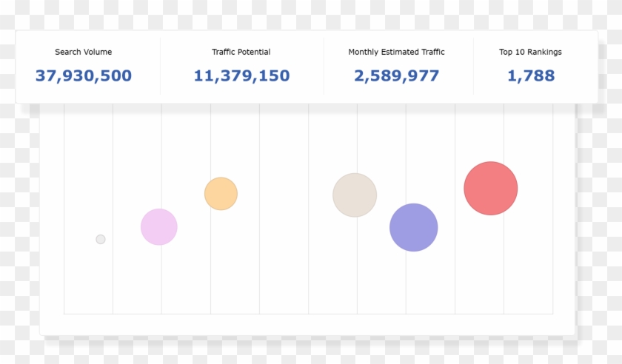Click the Search Volume label
622x364 pixels.
(x=84, y=53)
